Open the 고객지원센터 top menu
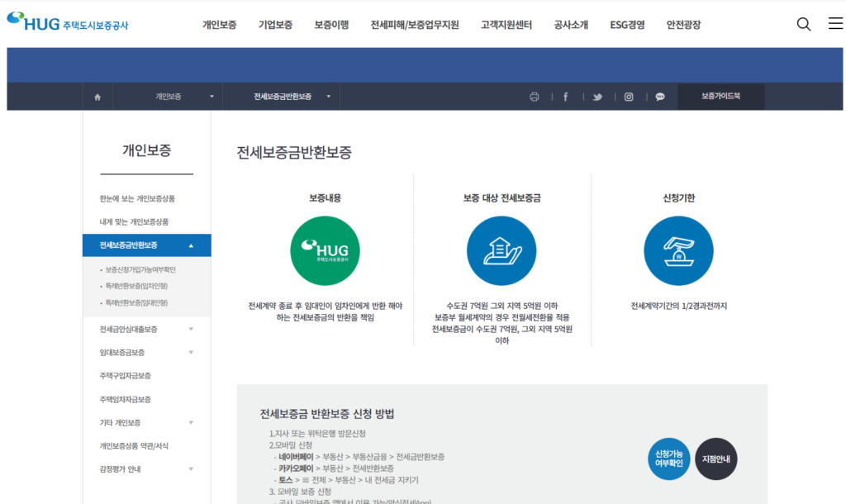Image resolution: width=846 pixels, height=504 pixels. (x=506, y=25)
